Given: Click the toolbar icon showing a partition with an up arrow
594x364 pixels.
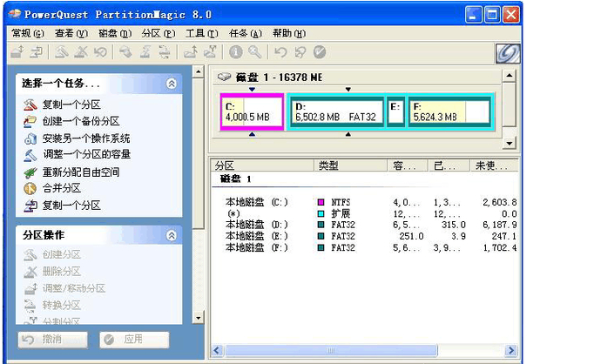Looking at the screenshot, I should (190, 52).
